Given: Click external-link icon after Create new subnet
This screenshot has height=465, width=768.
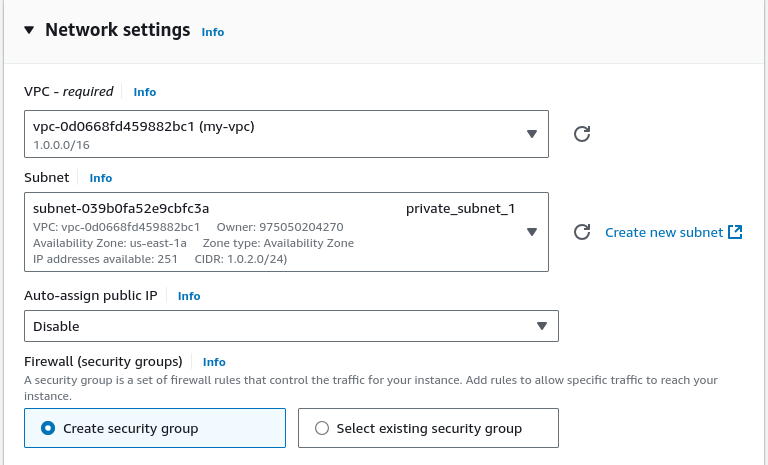Looking at the screenshot, I should (735, 232).
